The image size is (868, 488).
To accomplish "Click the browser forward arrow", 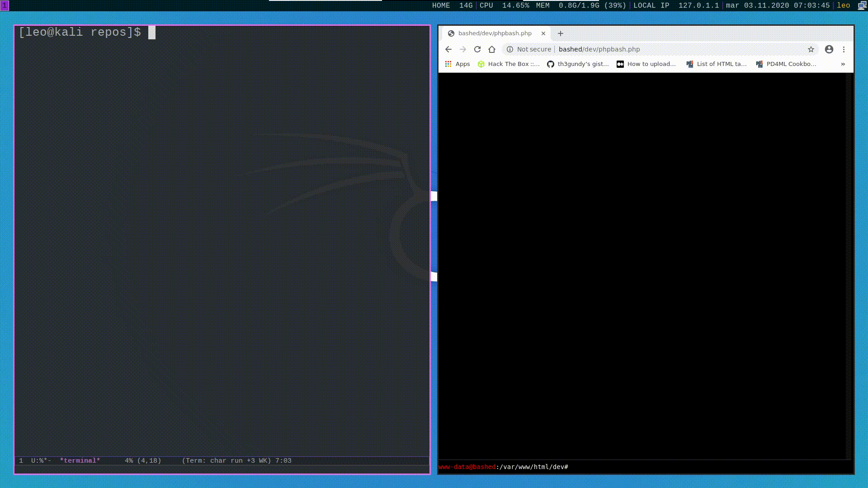I will 462,49.
